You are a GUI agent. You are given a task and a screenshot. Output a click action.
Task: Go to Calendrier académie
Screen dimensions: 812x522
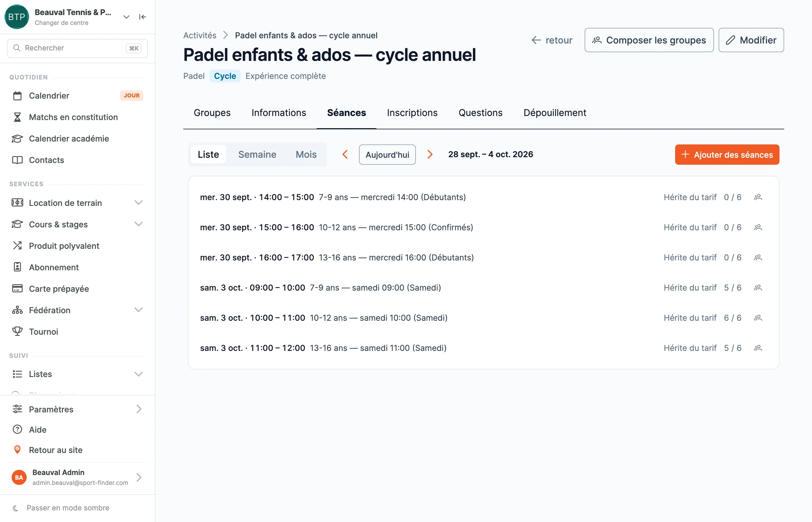pos(77,138)
